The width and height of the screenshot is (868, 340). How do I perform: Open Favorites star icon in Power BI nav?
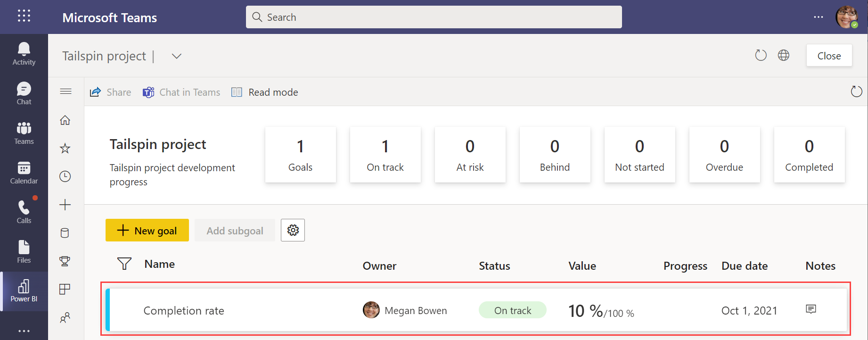pyautogui.click(x=65, y=149)
